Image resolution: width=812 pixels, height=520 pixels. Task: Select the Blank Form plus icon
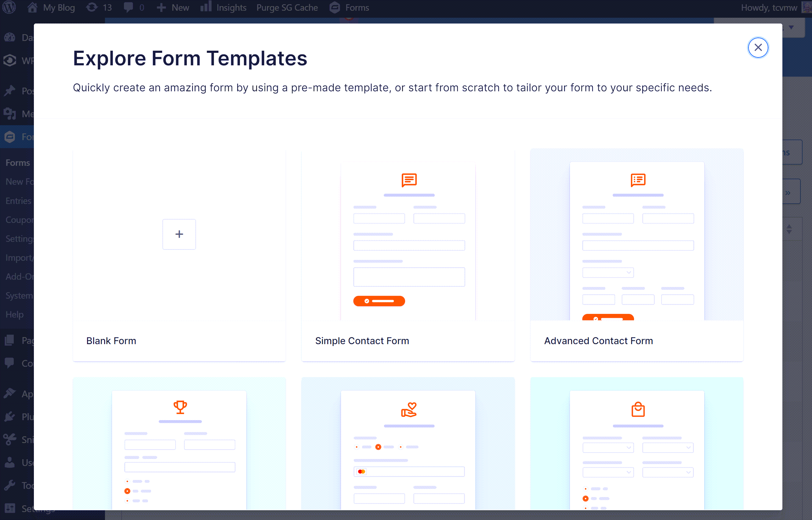click(x=179, y=234)
